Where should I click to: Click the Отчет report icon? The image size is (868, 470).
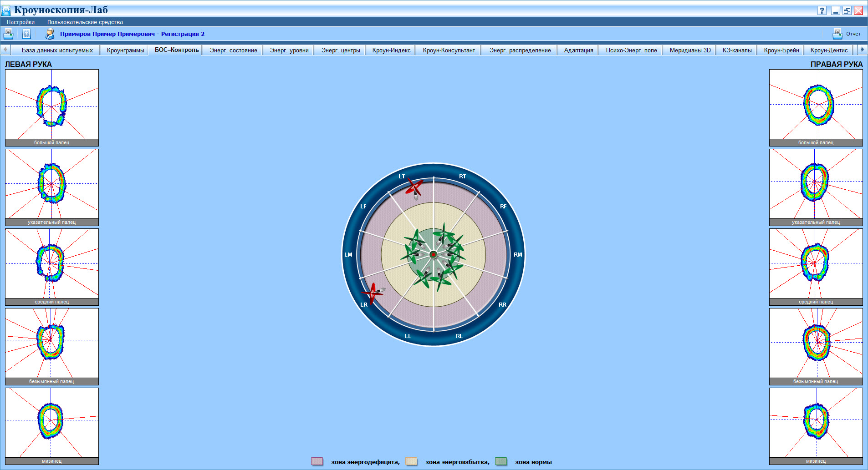pos(837,34)
